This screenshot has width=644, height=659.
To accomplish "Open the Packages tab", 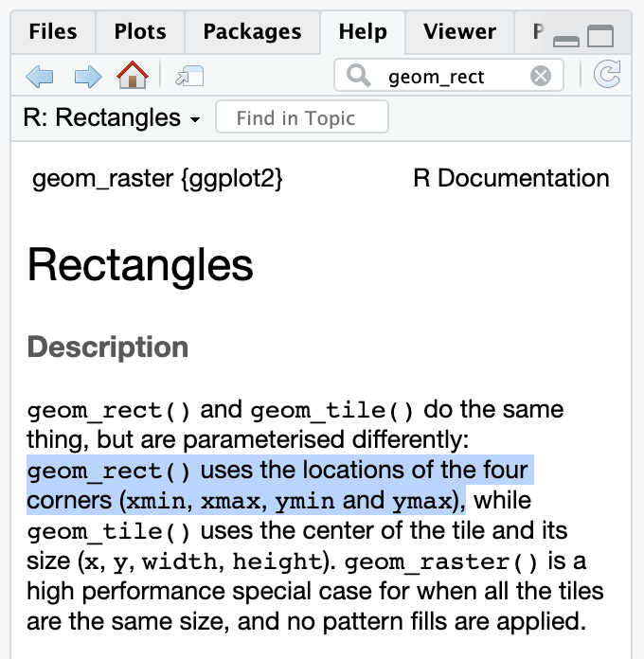I will coord(252,31).
